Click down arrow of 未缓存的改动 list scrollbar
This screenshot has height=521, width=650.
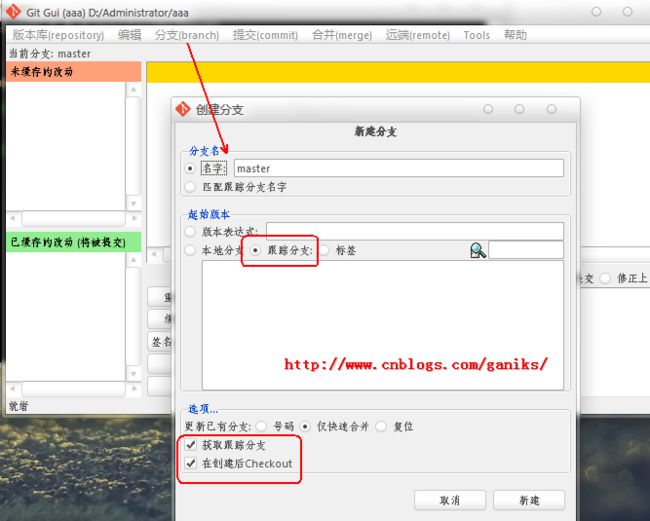133,204
